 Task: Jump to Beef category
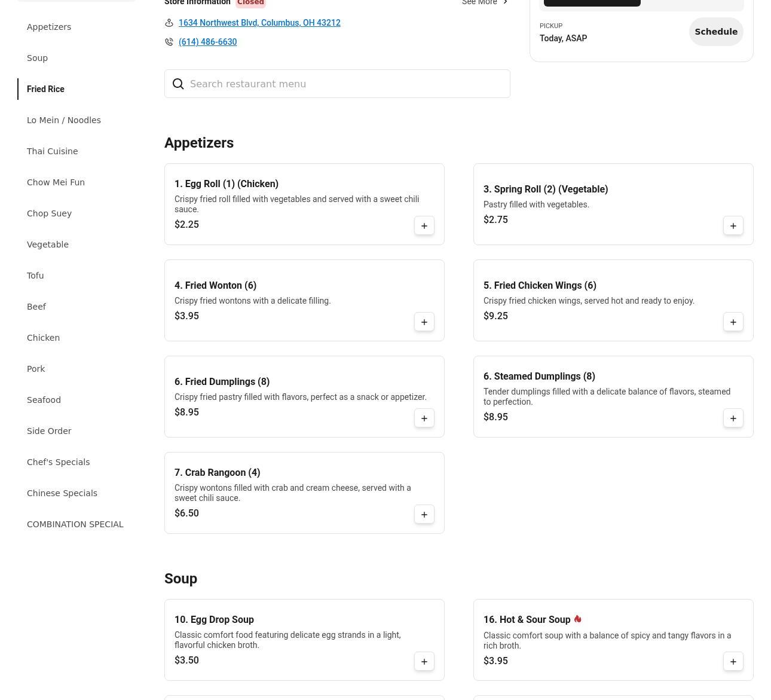click(x=36, y=307)
